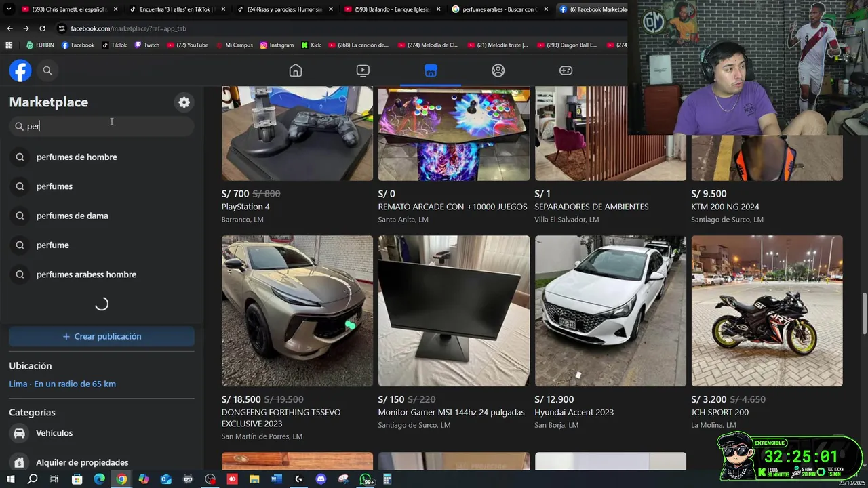Close the 'perfumes arabes' Google tab
The image size is (868, 488).
547,9
